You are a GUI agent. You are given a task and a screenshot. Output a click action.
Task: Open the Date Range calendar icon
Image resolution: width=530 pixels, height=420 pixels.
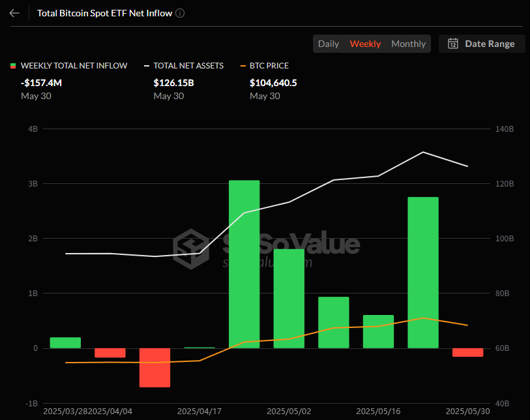(453, 44)
